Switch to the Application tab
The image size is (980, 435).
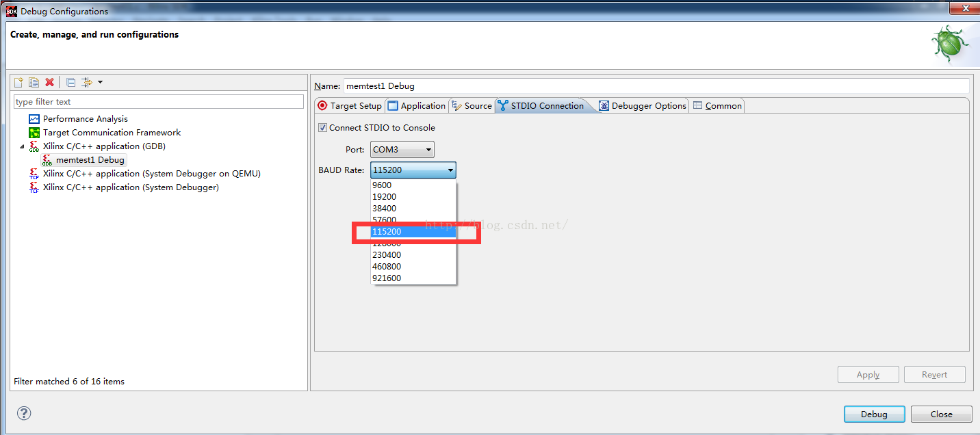coord(417,105)
